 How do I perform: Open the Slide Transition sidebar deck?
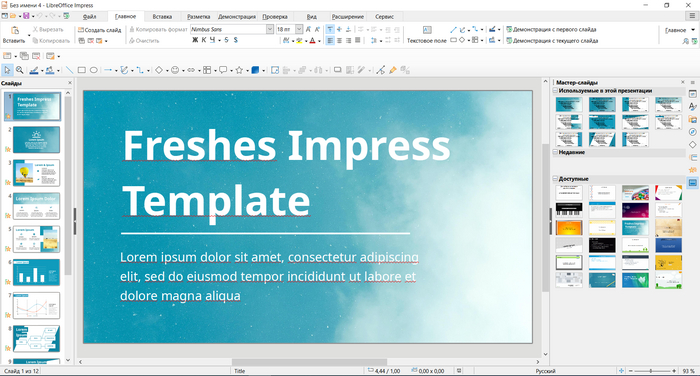(x=692, y=157)
